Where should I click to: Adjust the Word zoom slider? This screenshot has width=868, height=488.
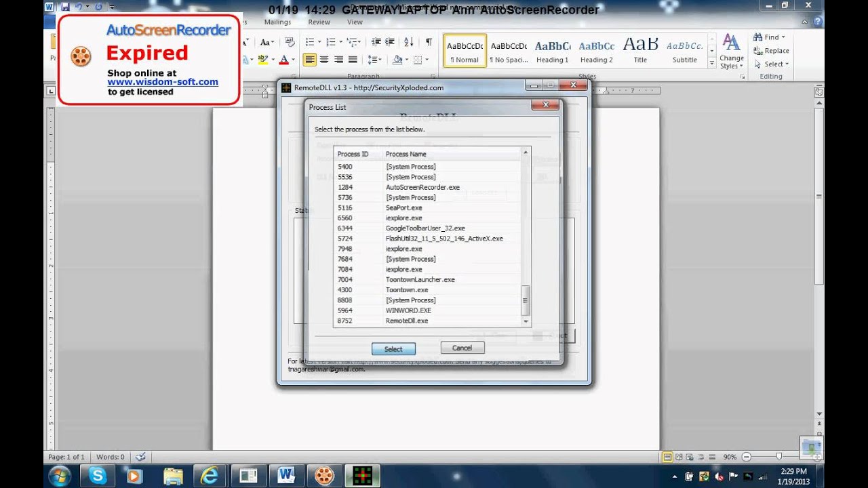click(x=778, y=457)
